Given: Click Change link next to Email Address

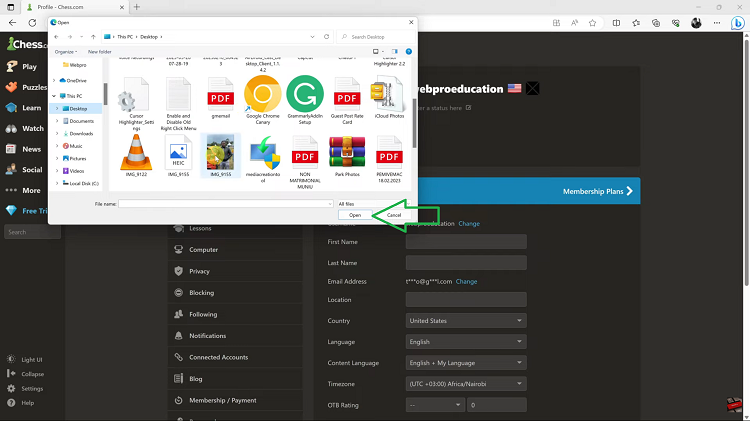Looking at the screenshot, I should click(466, 281).
